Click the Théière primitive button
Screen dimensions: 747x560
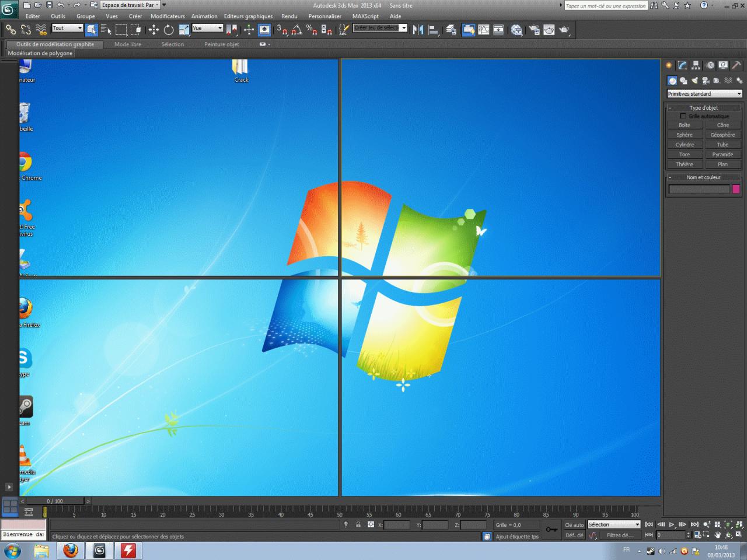pos(685,164)
